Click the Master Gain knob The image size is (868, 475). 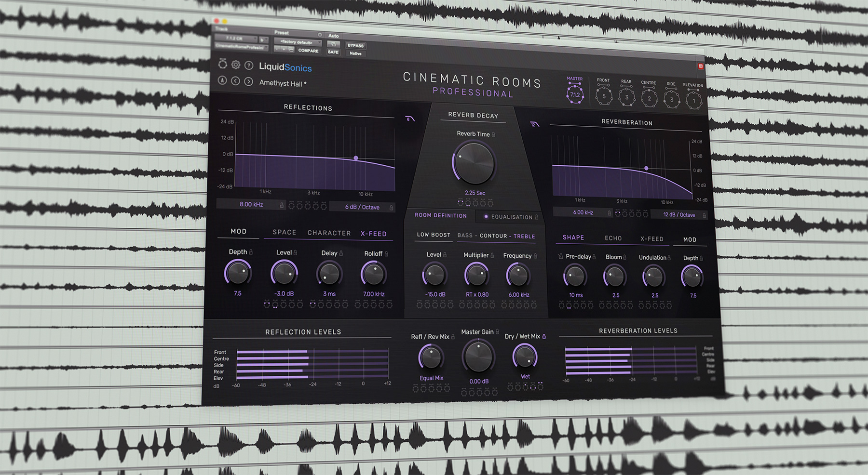478,356
